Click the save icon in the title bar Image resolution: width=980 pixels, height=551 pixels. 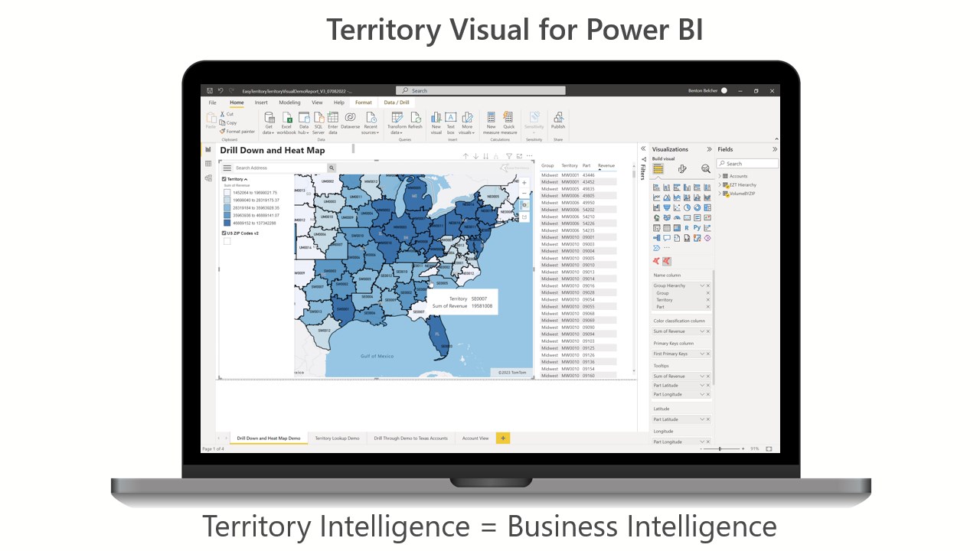[x=209, y=90]
